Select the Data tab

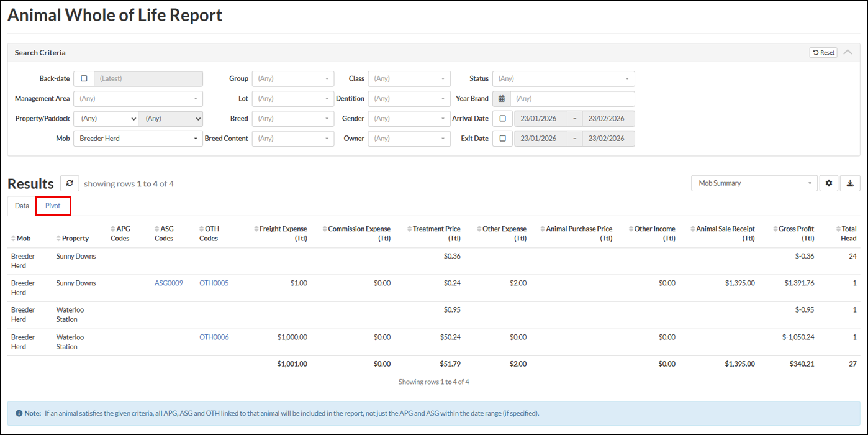pyautogui.click(x=22, y=206)
